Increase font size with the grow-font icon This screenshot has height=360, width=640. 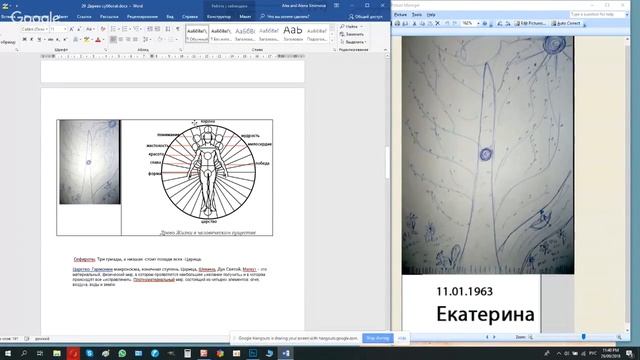tap(71, 29)
